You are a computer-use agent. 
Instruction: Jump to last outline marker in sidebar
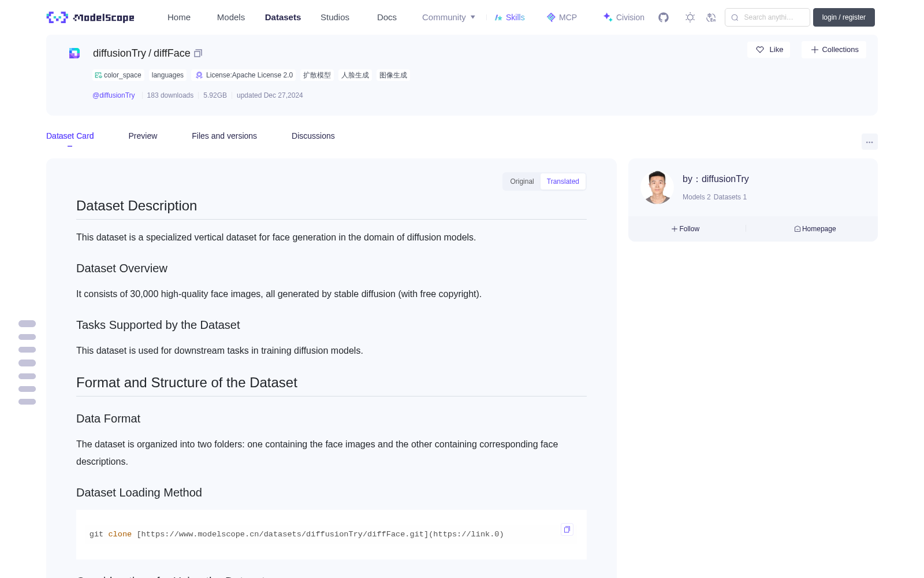coord(27,402)
